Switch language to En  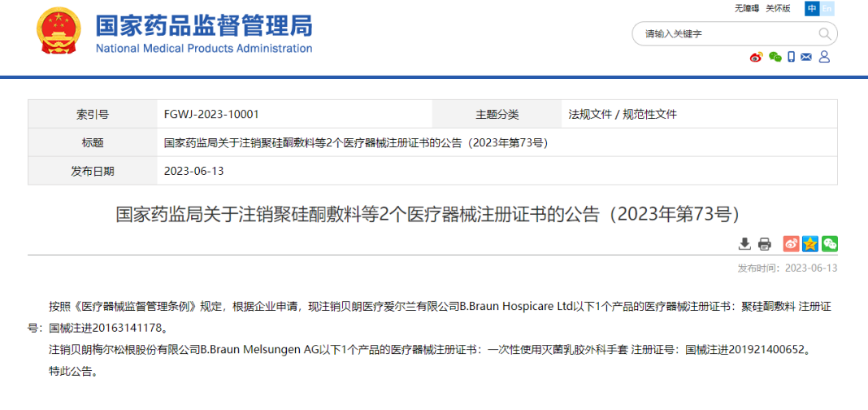coord(827,8)
